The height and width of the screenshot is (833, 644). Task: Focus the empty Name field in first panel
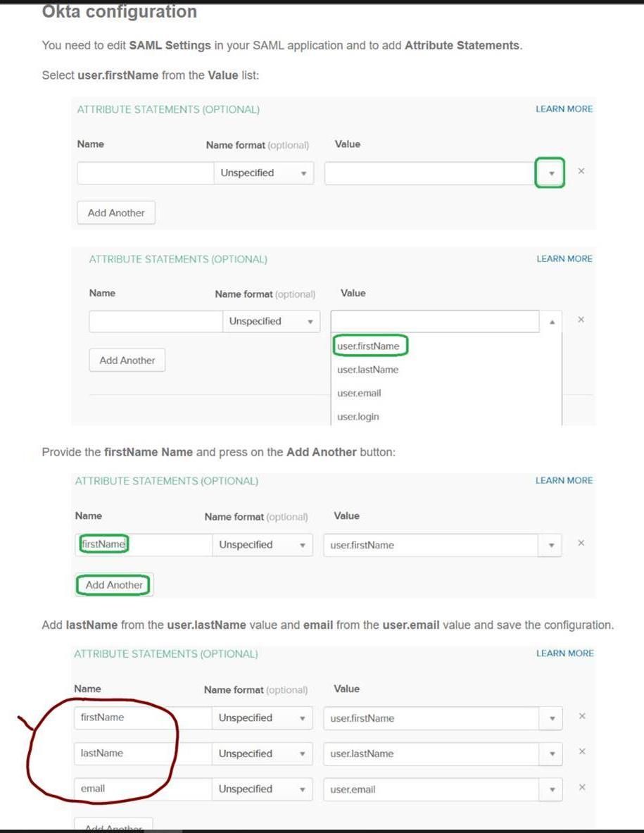point(146,173)
